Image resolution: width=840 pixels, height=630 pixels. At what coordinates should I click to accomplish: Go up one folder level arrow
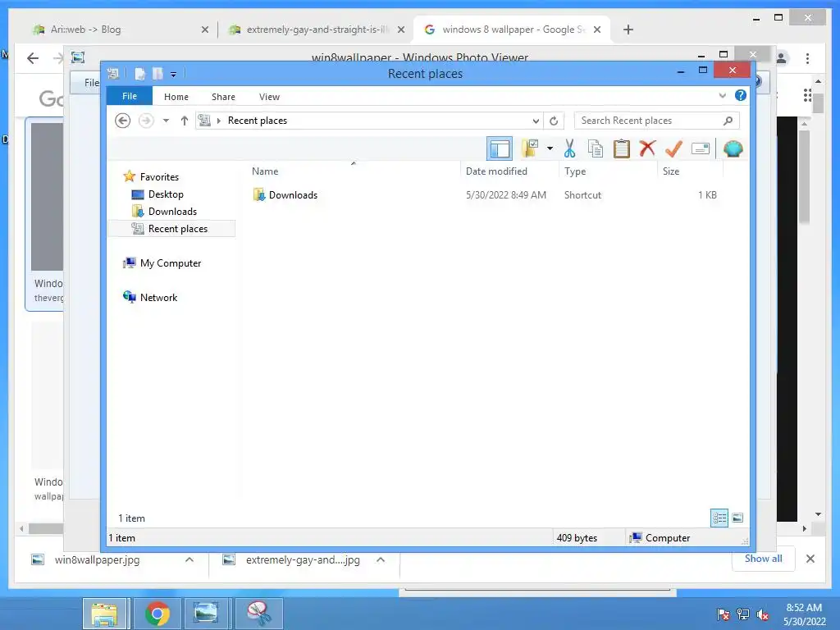click(x=185, y=121)
